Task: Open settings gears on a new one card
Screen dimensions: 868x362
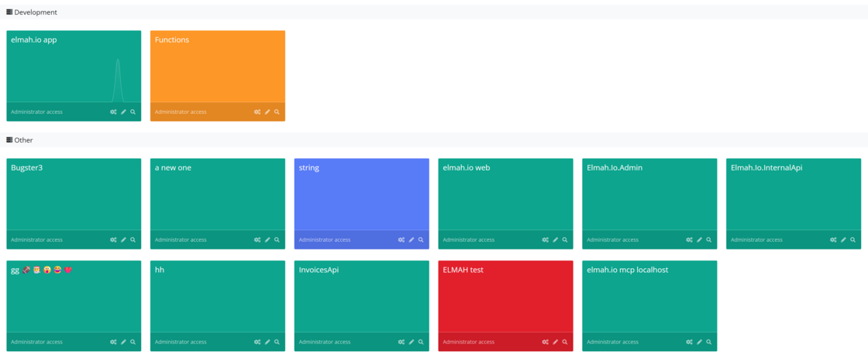Action: click(257, 240)
